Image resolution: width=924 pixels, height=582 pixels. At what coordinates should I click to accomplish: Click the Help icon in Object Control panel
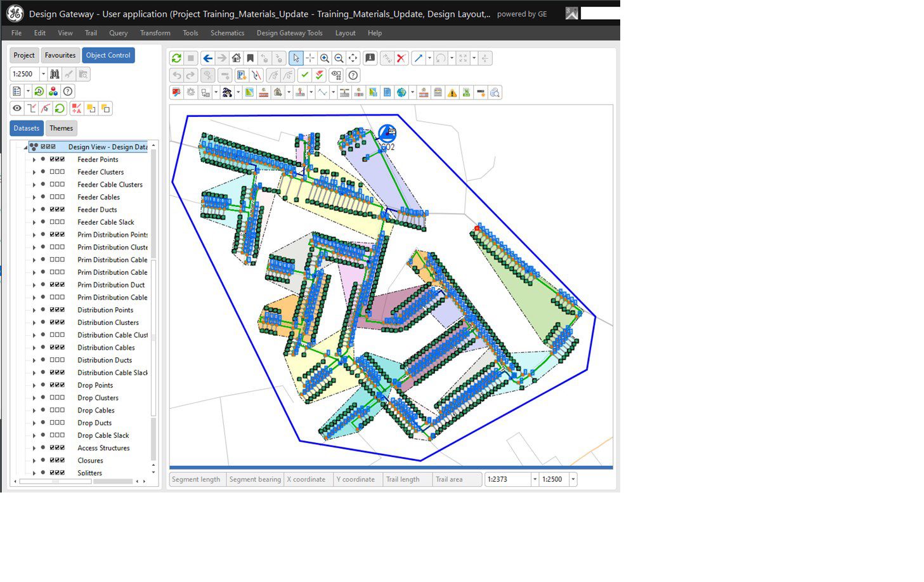coord(68,91)
